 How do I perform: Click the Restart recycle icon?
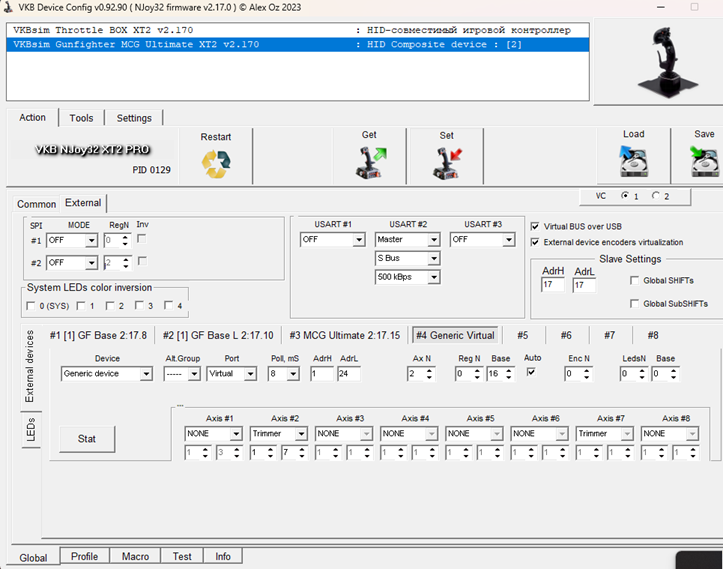(x=216, y=164)
